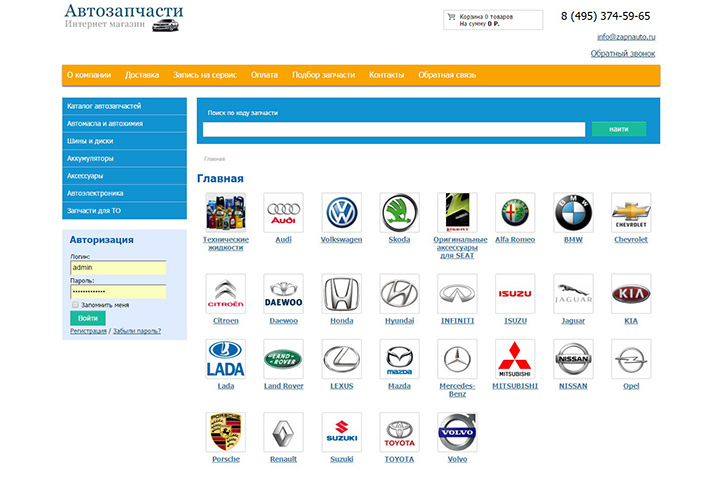Follow the Забыли пароль? link
720x480 pixels.
click(137, 331)
